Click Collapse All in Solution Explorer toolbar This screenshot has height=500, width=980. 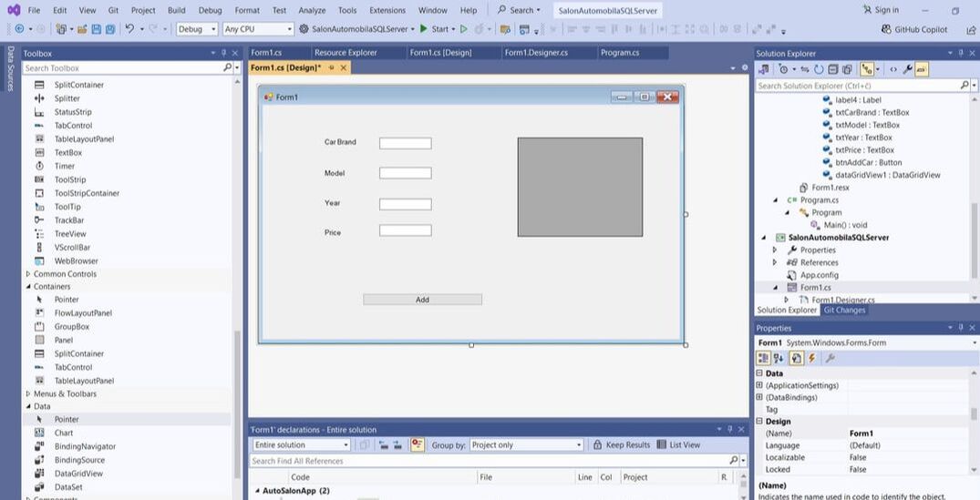(832, 69)
